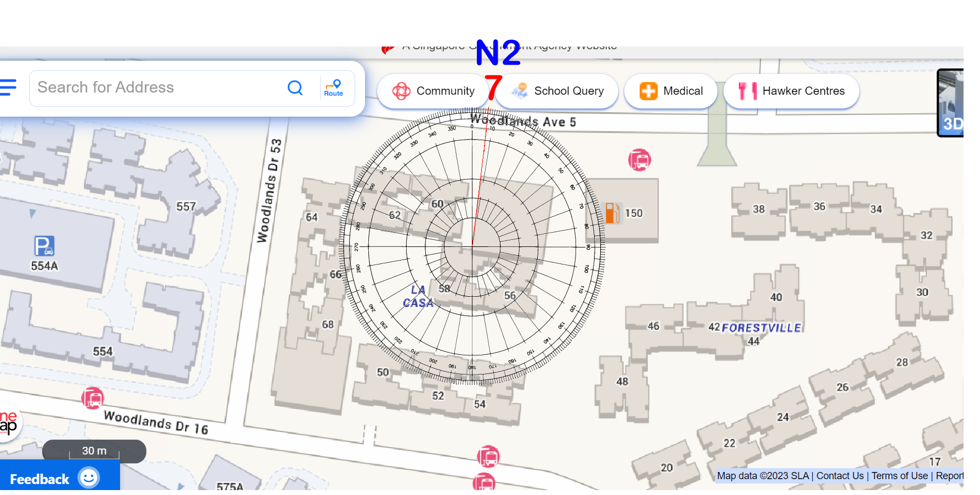980x495 pixels.
Task: Select the School Query chip
Action: point(557,91)
